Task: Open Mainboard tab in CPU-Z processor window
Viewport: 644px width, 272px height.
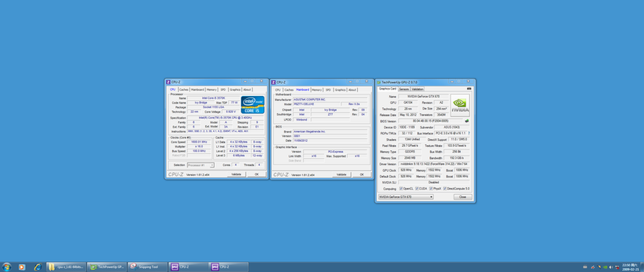Action: (x=197, y=90)
